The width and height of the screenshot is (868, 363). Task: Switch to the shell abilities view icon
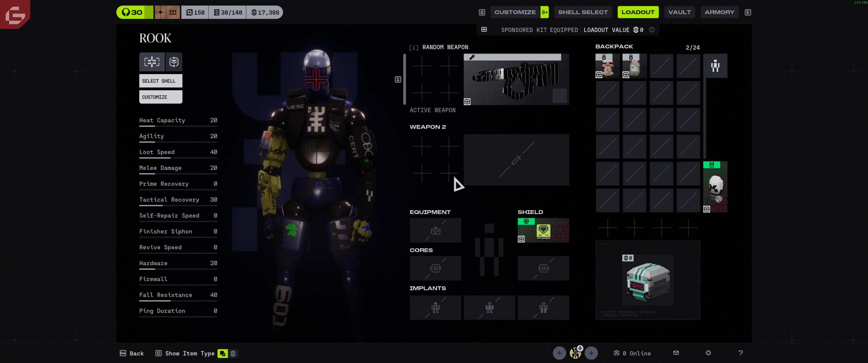pos(174,62)
